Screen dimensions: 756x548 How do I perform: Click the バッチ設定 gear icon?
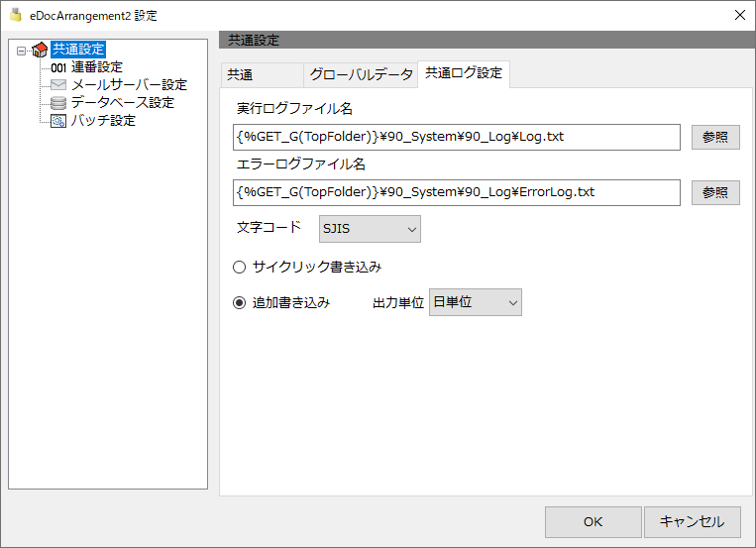click(x=58, y=121)
